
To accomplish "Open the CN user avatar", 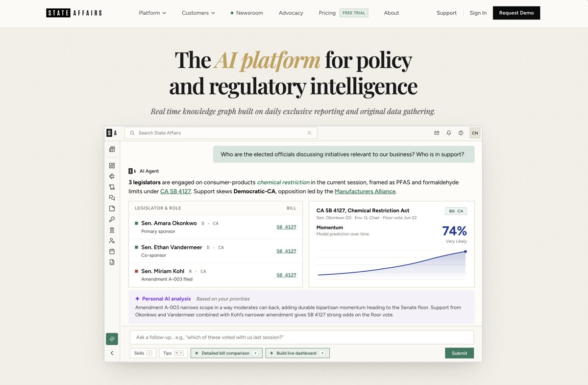I will coord(475,133).
